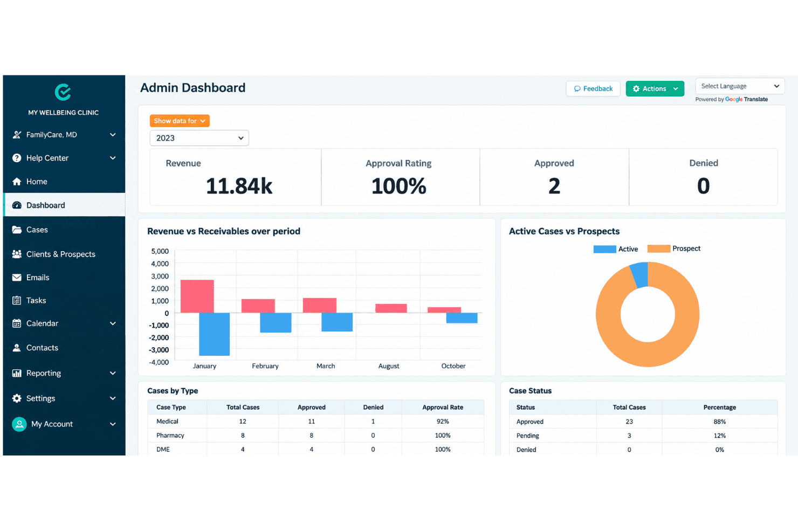Click the Feedback button
The width and height of the screenshot is (798, 532).
[x=593, y=89]
